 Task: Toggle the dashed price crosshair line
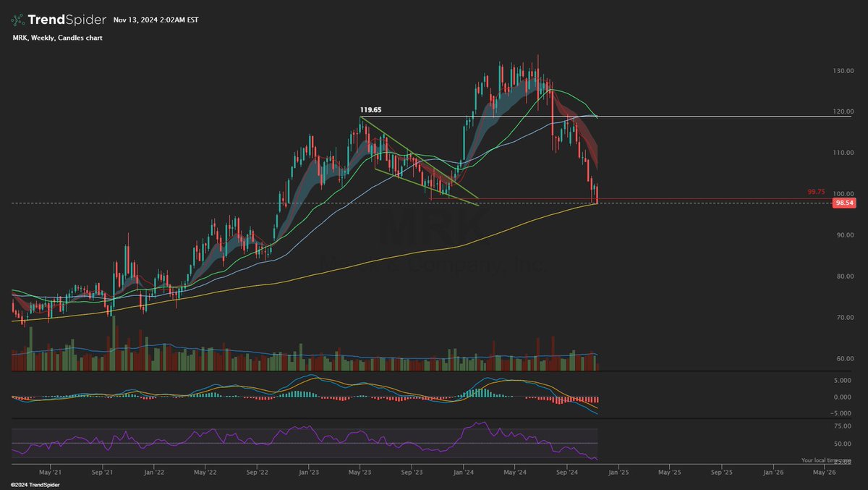point(289,203)
